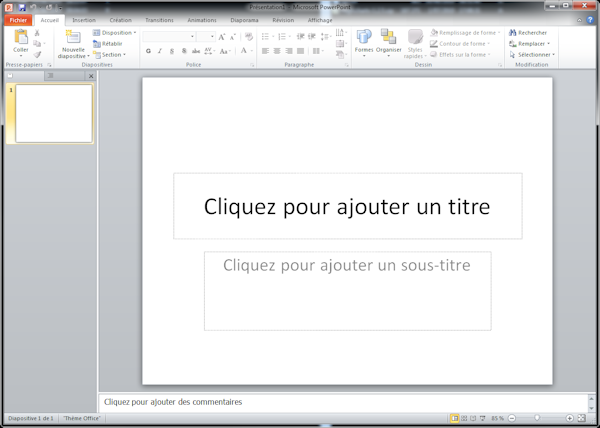Click the Remplacer button
This screenshot has width=600, height=428.
pos(530,43)
